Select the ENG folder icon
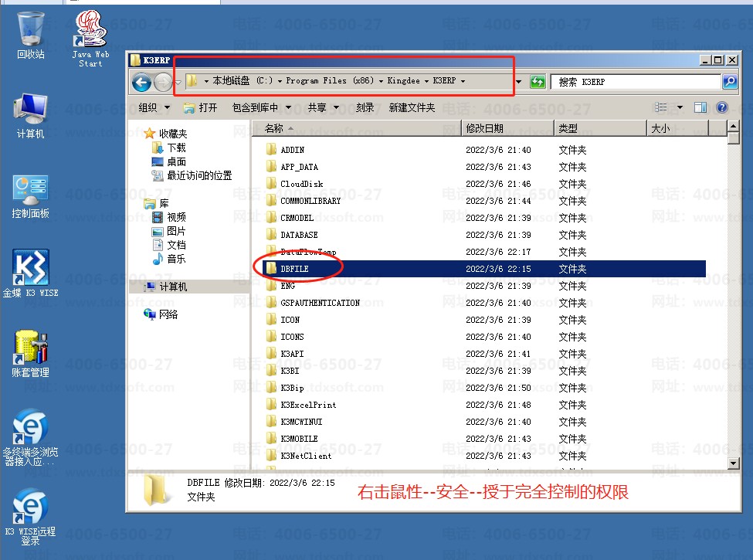The width and height of the screenshot is (753, 560). pos(271,285)
